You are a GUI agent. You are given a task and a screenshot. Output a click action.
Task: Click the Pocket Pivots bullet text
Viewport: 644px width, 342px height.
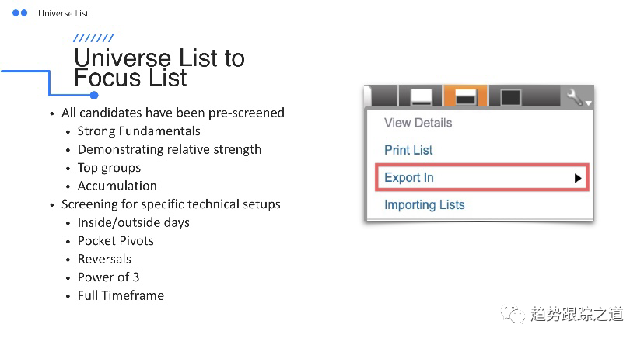[115, 241]
